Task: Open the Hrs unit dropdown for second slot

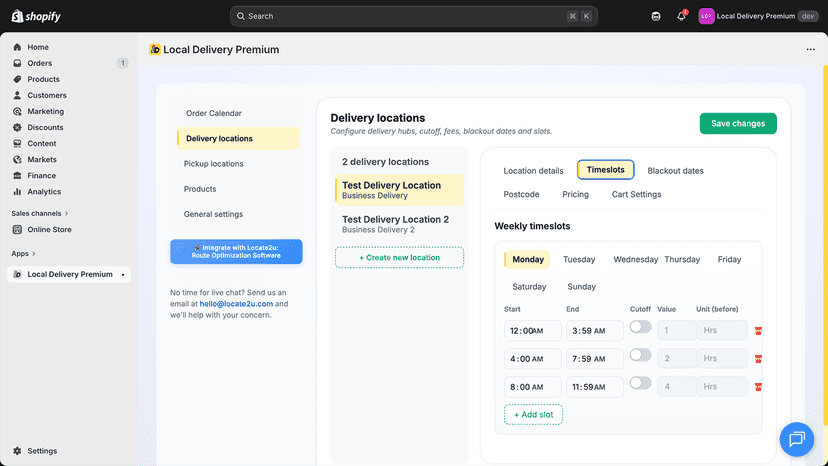Action: (x=721, y=358)
